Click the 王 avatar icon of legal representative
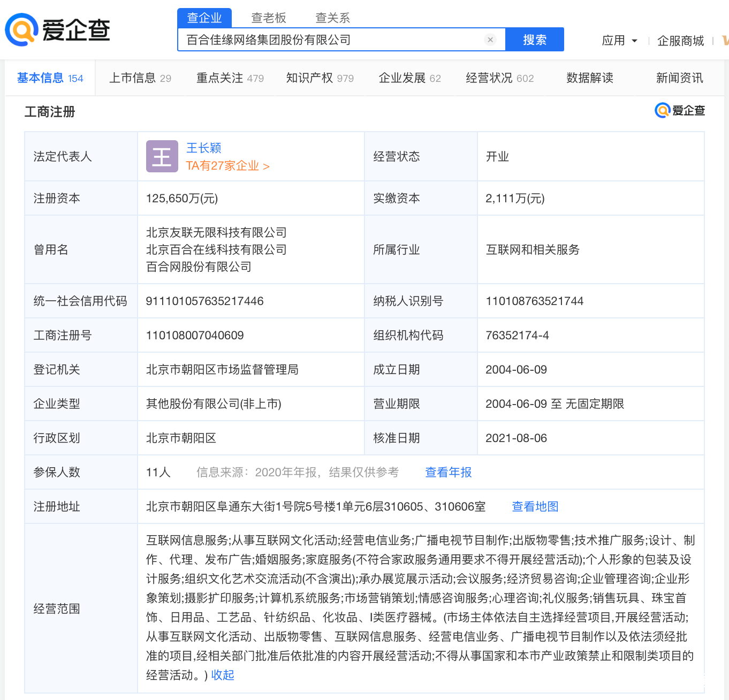 [162, 156]
